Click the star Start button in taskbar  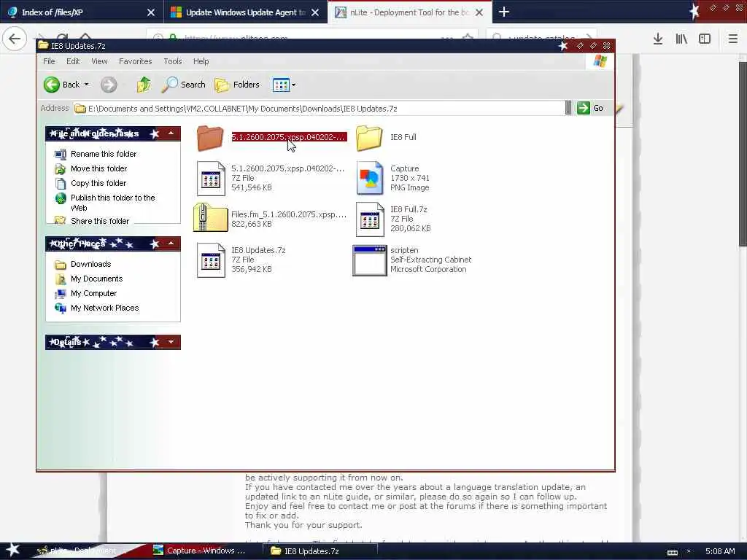click(12, 551)
